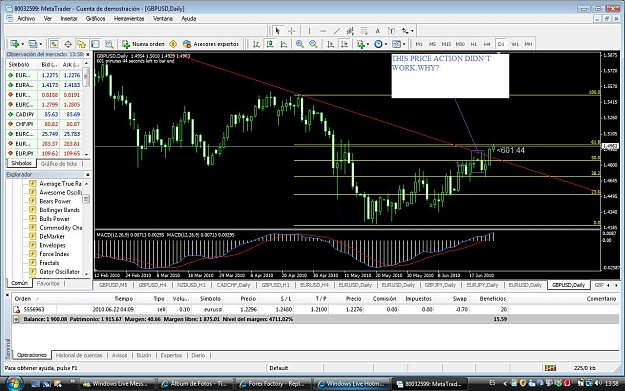Toggle chart shift icon
The height and width of the screenshot is (391, 625).
click(344, 44)
